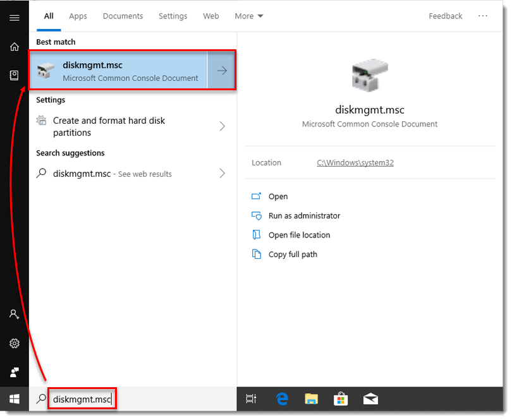The height and width of the screenshot is (420, 512).
Task: Expand the diskmgmt.msc best match result arrow
Action: coord(222,70)
